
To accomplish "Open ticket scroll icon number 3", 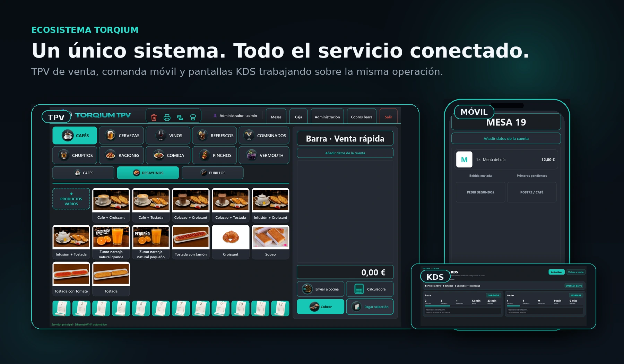I will tap(101, 308).
